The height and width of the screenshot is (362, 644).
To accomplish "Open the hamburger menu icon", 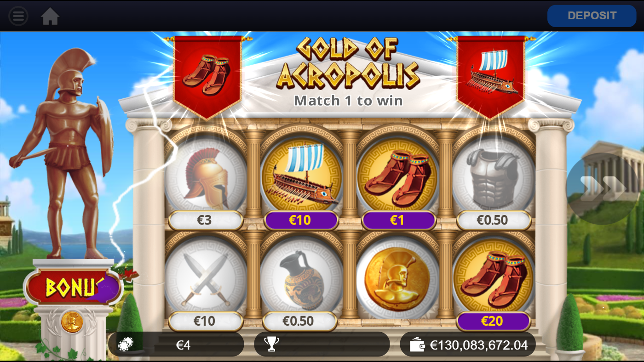I will pyautogui.click(x=18, y=16).
